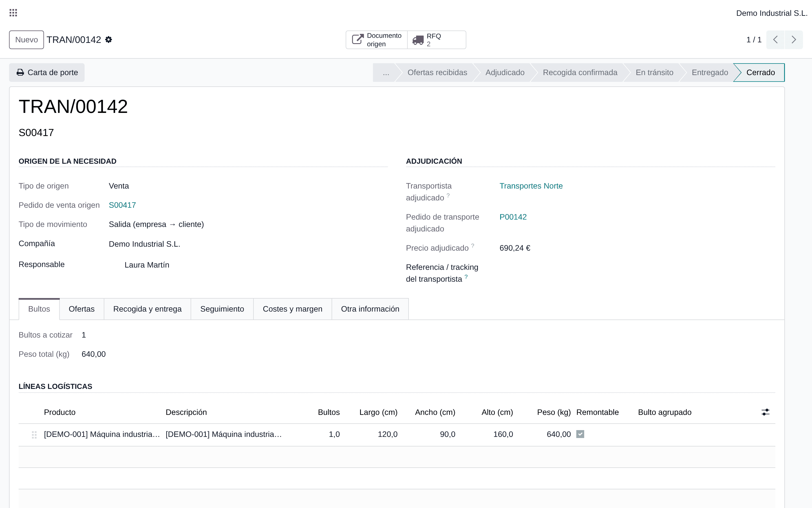The width and height of the screenshot is (812, 508).
Task: Go to next record arrow
Action: 794,40
